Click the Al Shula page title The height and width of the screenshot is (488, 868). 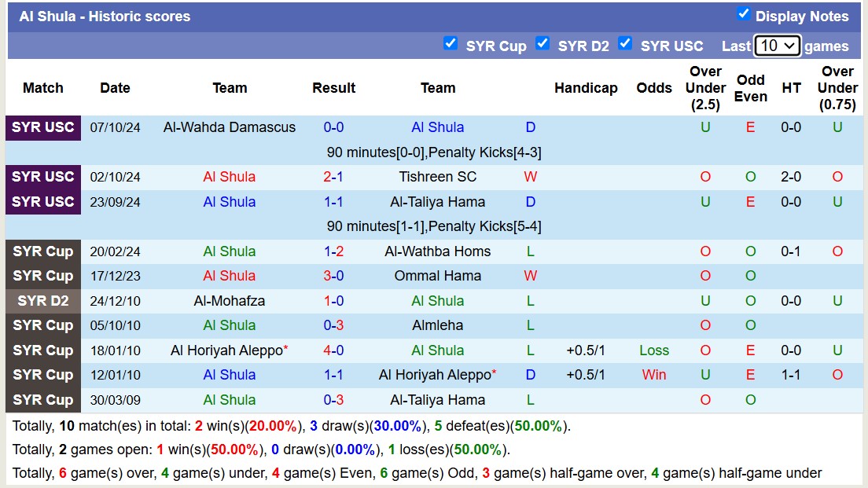point(102,16)
